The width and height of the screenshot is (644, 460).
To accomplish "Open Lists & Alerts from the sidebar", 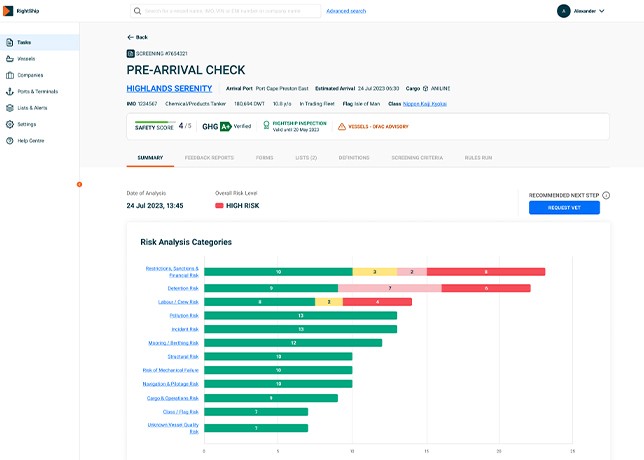I will pos(9,107).
